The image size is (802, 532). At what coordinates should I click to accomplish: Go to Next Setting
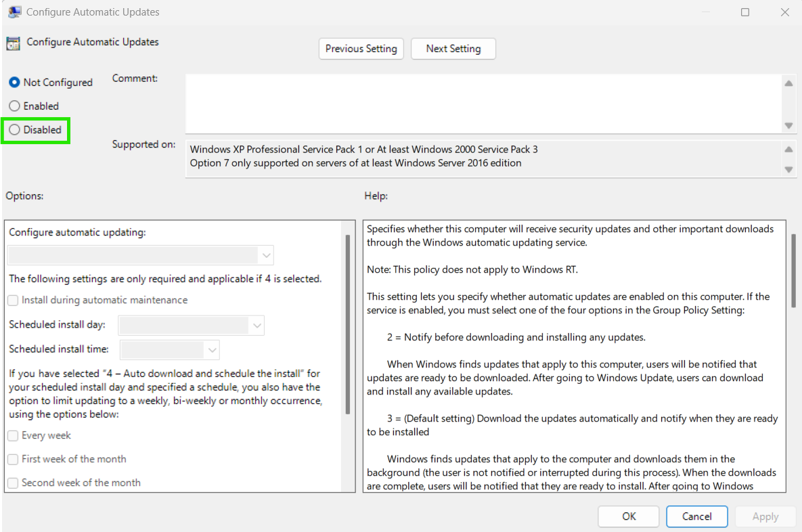tap(453, 49)
